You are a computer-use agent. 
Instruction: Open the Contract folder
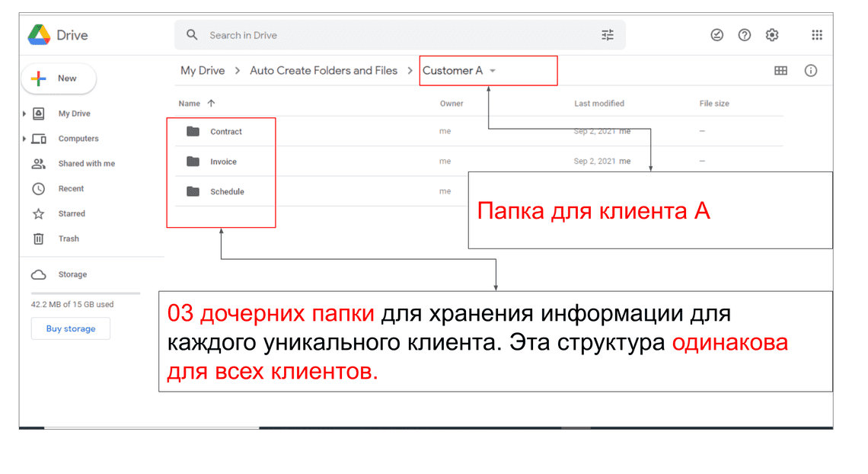(x=225, y=132)
